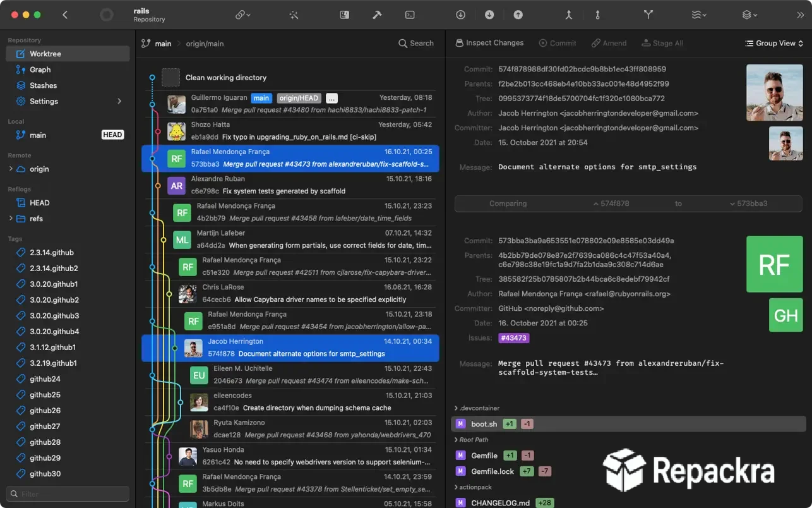Screen dimensions: 812x508
Task: Reveal repository in Finder toolbar icon
Action: [344, 15]
